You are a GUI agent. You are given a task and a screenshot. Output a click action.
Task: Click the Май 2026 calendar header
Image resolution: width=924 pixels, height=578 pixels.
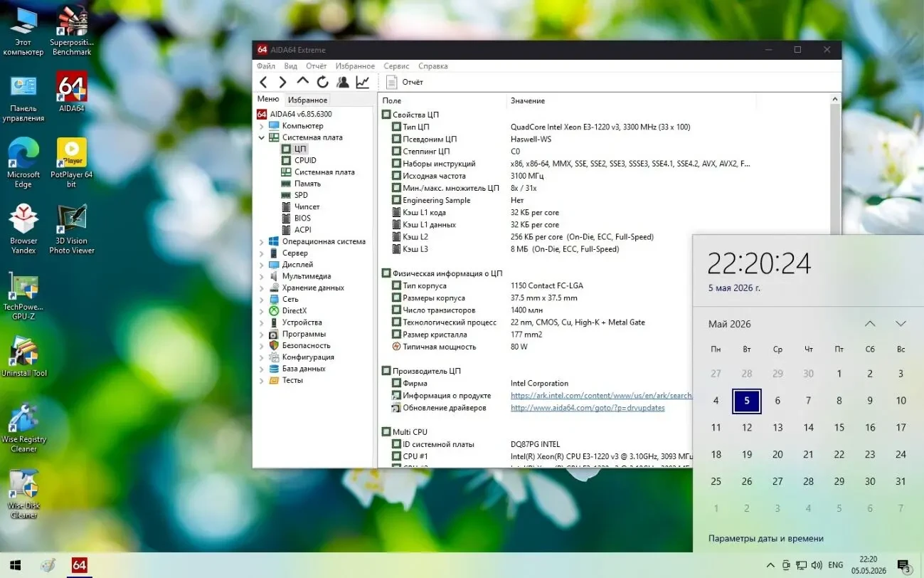pos(729,324)
